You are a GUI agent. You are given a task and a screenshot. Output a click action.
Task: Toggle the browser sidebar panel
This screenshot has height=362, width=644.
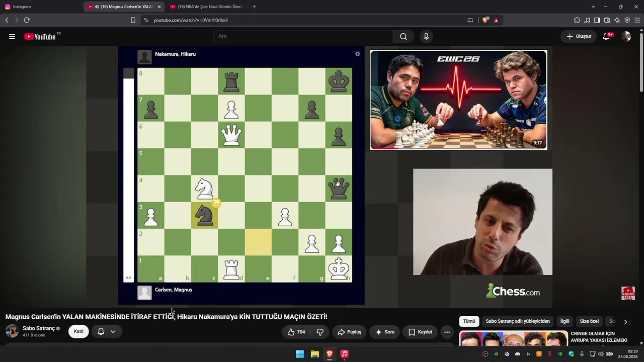coord(597,20)
